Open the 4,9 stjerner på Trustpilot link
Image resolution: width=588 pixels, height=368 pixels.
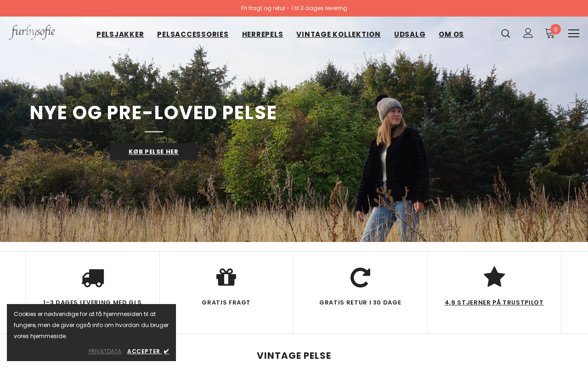click(494, 303)
